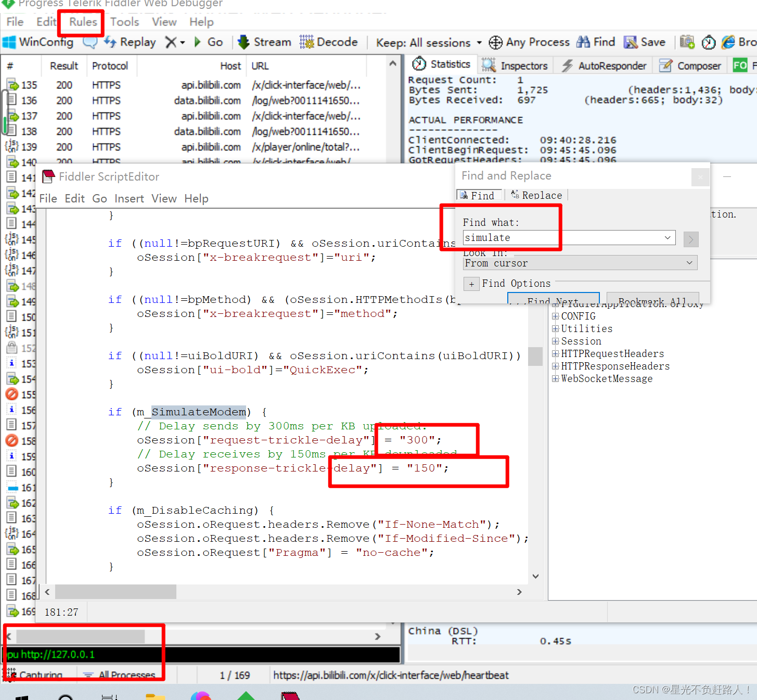Image resolution: width=757 pixels, height=700 pixels.
Task: Expand the Find Options section
Action: coord(471,284)
